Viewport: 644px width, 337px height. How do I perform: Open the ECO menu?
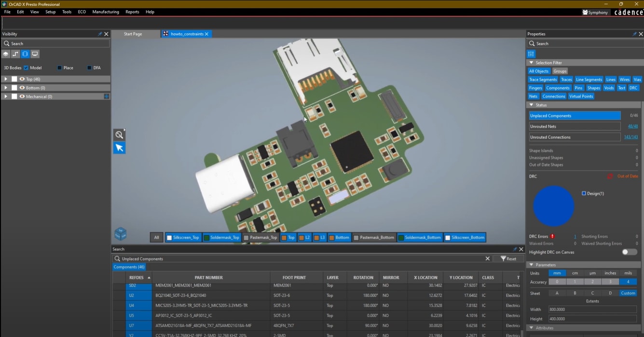click(82, 12)
